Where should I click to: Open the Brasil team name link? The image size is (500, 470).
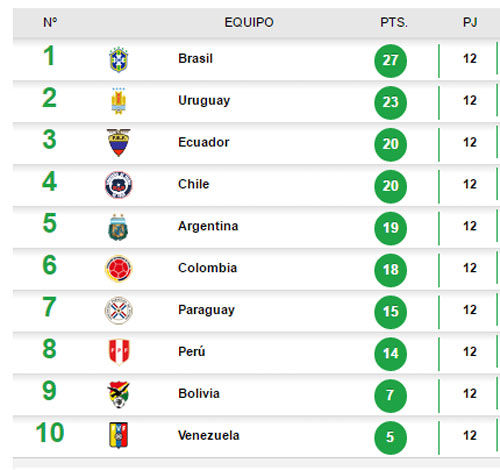(x=195, y=59)
